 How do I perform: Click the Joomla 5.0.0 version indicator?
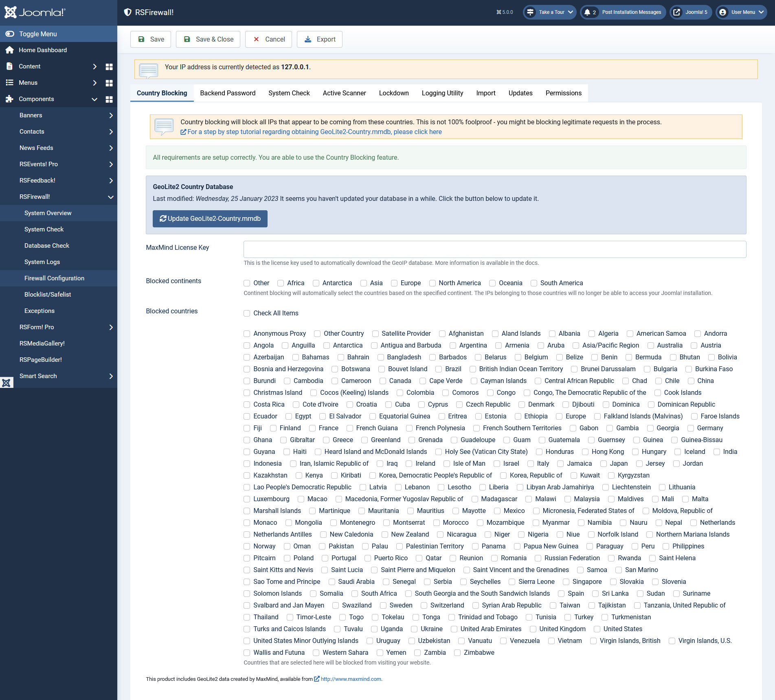[x=505, y=12]
